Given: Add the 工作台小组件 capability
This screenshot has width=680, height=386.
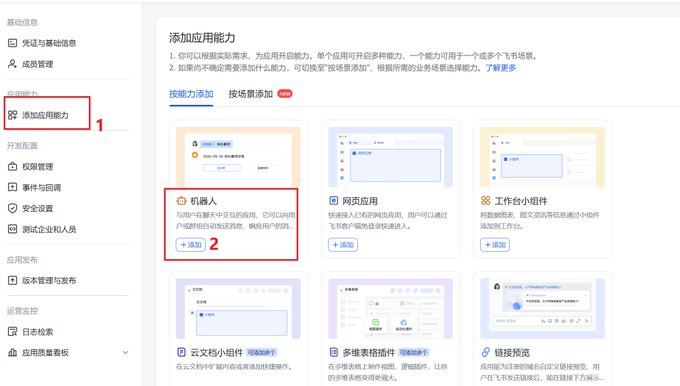Looking at the screenshot, I should click(495, 245).
